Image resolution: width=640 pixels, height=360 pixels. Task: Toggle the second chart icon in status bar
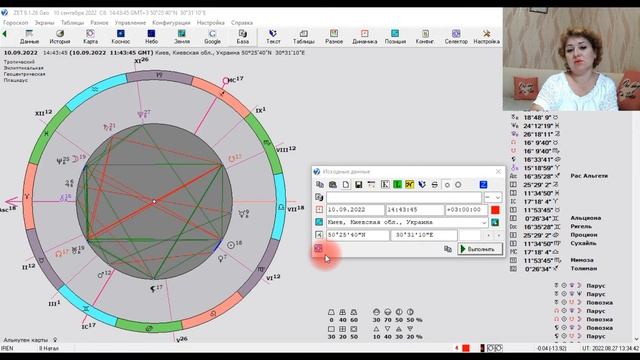tap(498, 348)
